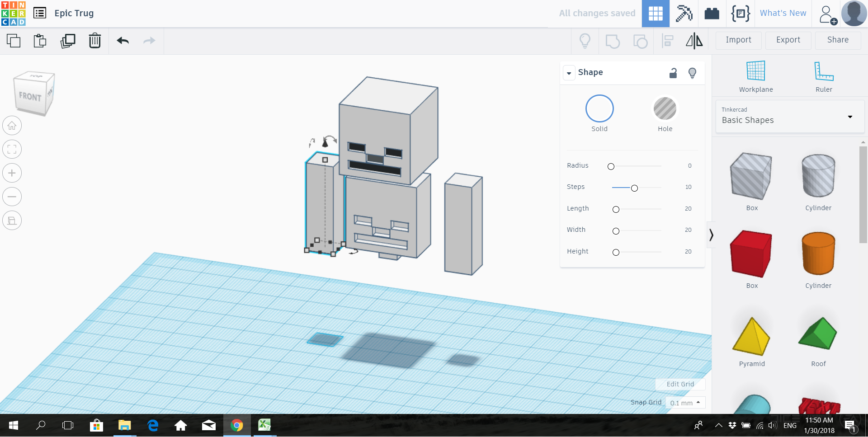Image resolution: width=868 pixels, height=437 pixels.
Task: Toggle the shape lock icon
Action: (673, 73)
